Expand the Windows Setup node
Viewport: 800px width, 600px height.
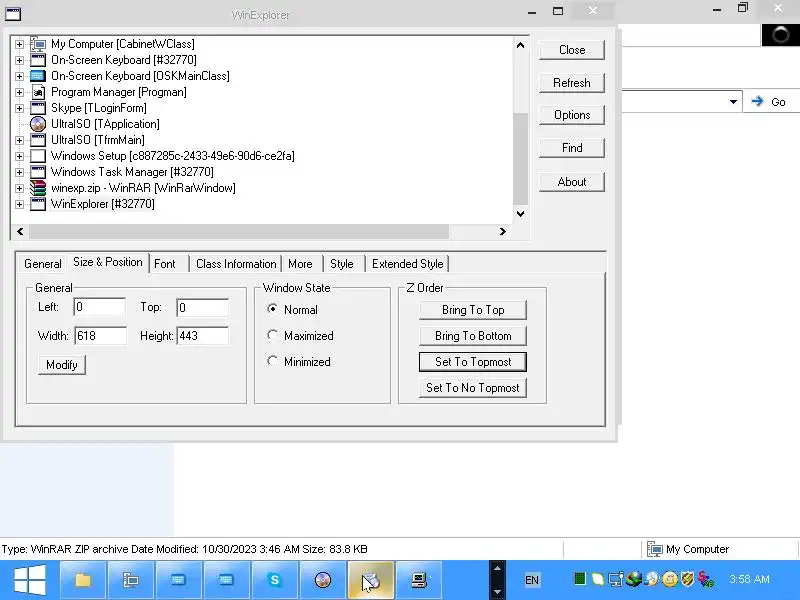19,156
